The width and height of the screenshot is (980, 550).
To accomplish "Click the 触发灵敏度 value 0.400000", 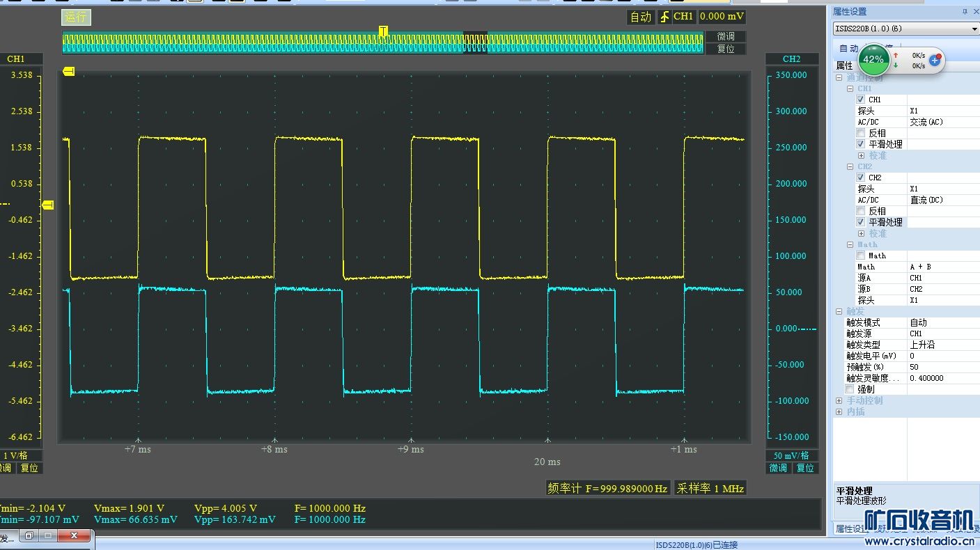I will pos(926,378).
